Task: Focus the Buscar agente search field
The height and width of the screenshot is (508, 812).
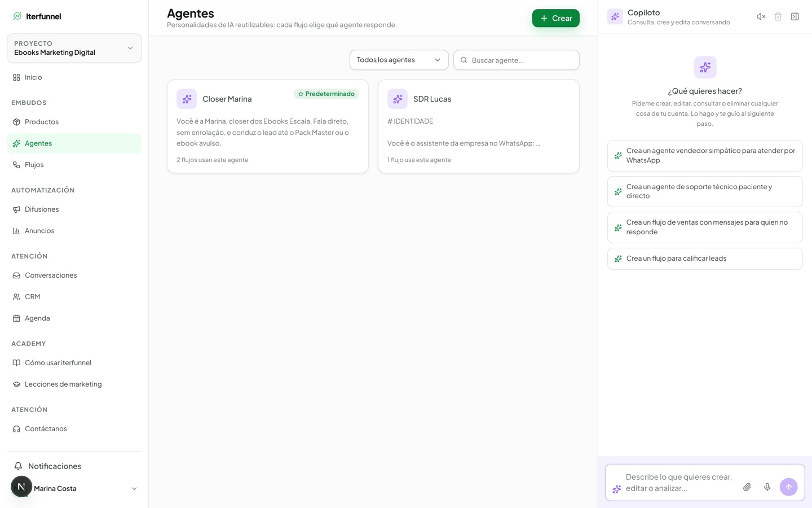Action: pos(516,60)
